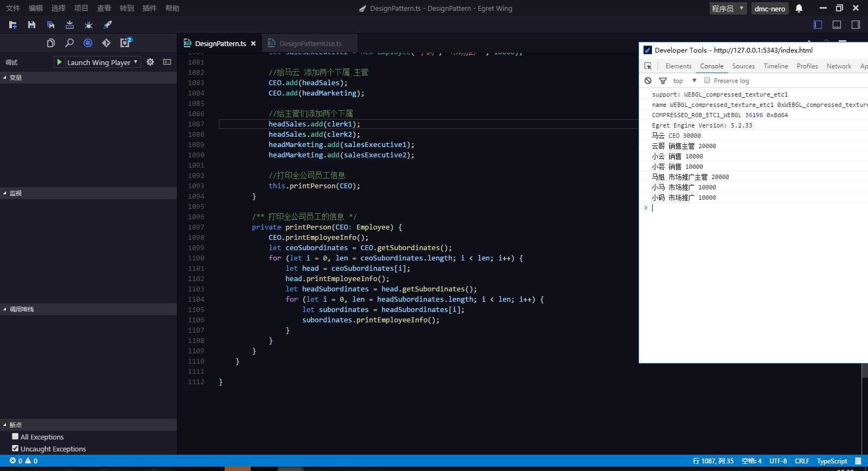Uncheck the Uncaught Exceptions checkbox
The height and width of the screenshot is (471, 868).
[x=15, y=448]
